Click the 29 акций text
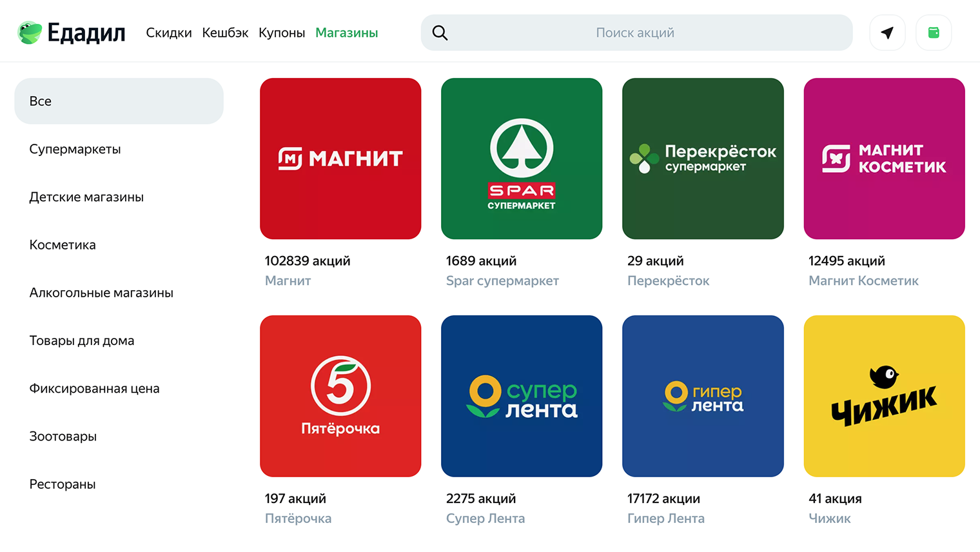Image resolution: width=980 pixels, height=552 pixels. (x=655, y=261)
